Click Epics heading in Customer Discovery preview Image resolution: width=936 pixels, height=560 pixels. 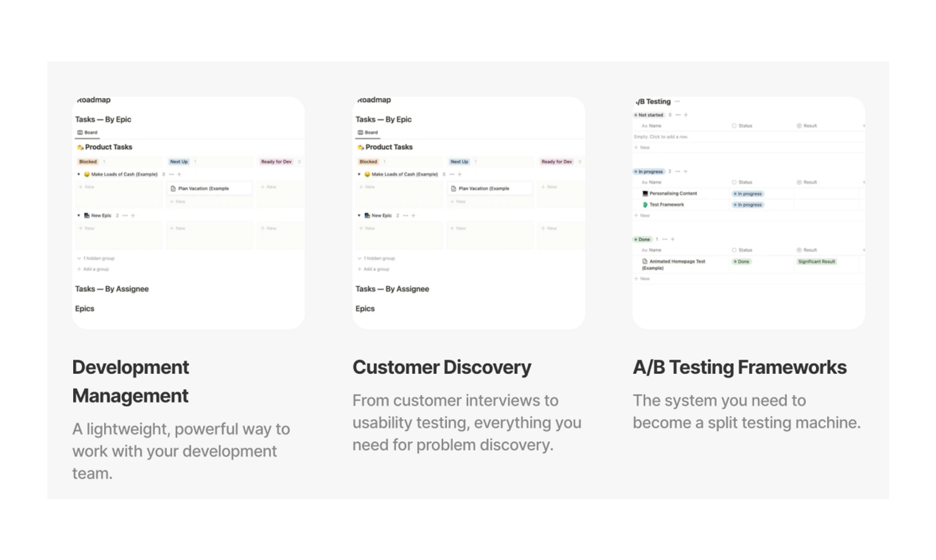coord(365,309)
